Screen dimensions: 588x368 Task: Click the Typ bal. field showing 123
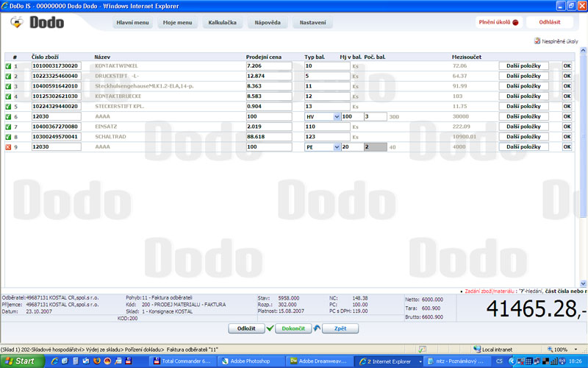327,137
